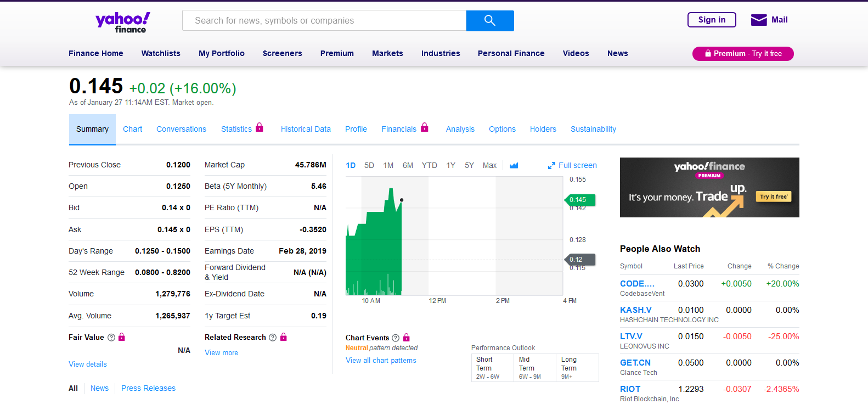Switch chart range to 1M
This screenshot has width=868, height=404.
[x=388, y=165]
